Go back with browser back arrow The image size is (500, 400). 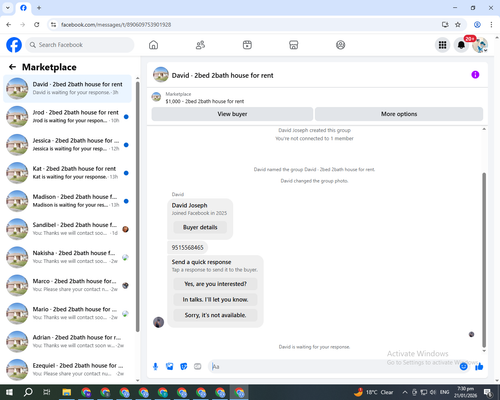click(x=9, y=25)
